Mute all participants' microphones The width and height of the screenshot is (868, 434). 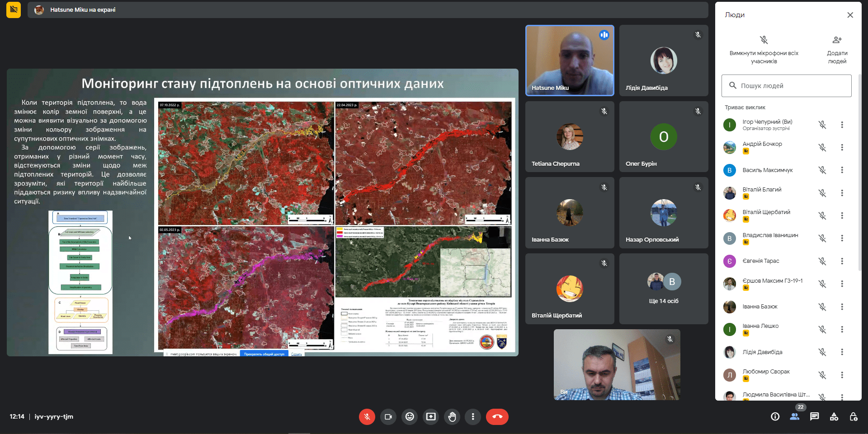[764, 49]
